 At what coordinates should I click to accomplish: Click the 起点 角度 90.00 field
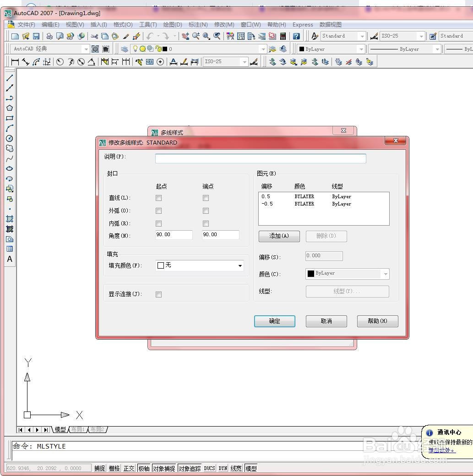[174, 235]
